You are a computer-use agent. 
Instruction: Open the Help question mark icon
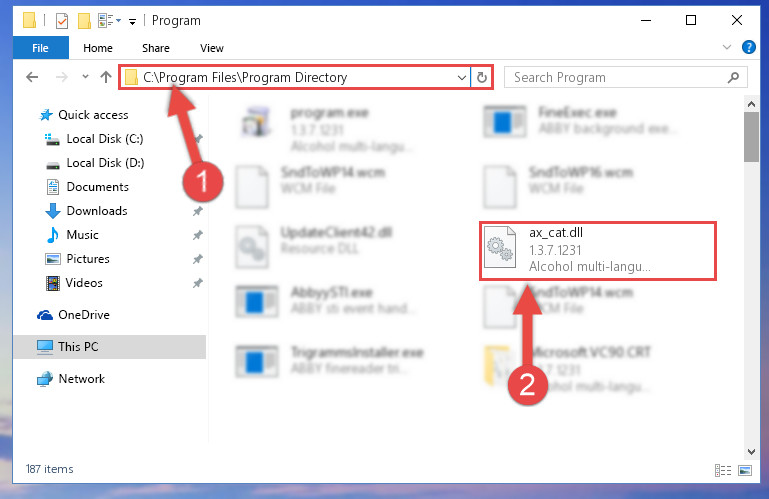(748, 47)
